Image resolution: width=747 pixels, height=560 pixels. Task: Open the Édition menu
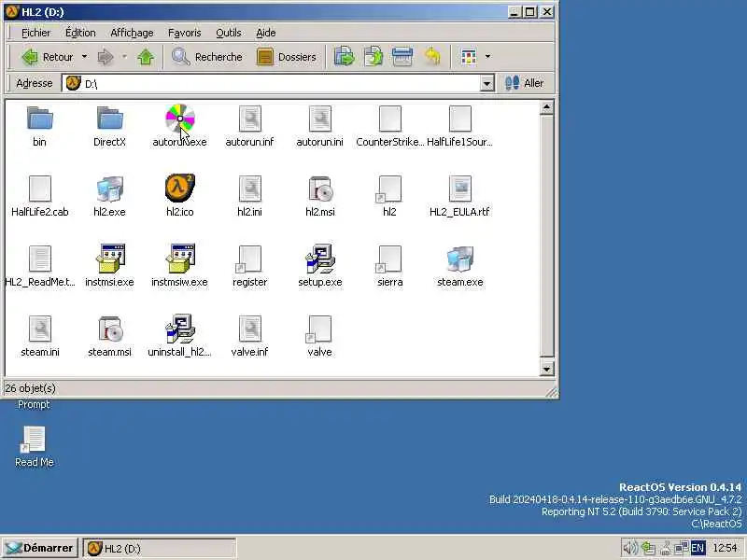tap(80, 33)
